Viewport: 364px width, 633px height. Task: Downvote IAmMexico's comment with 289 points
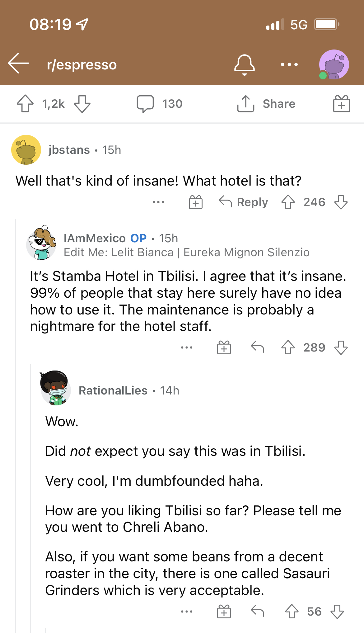(x=341, y=347)
